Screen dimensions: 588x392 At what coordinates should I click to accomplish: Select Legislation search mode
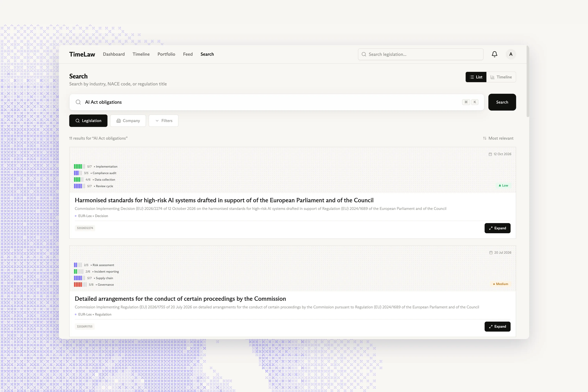(x=88, y=121)
